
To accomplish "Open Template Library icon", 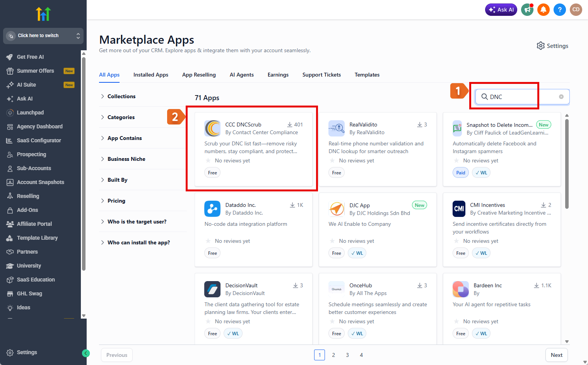I will (10, 238).
